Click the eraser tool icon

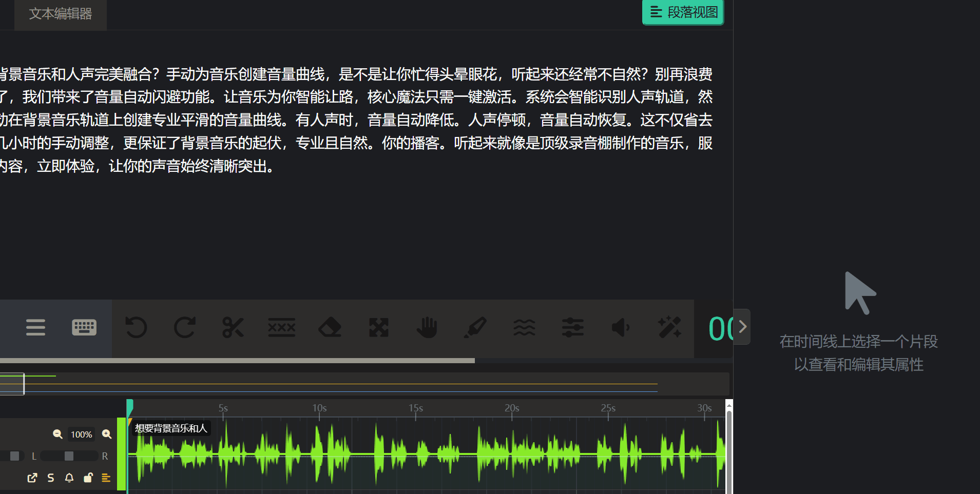point(330,327)
